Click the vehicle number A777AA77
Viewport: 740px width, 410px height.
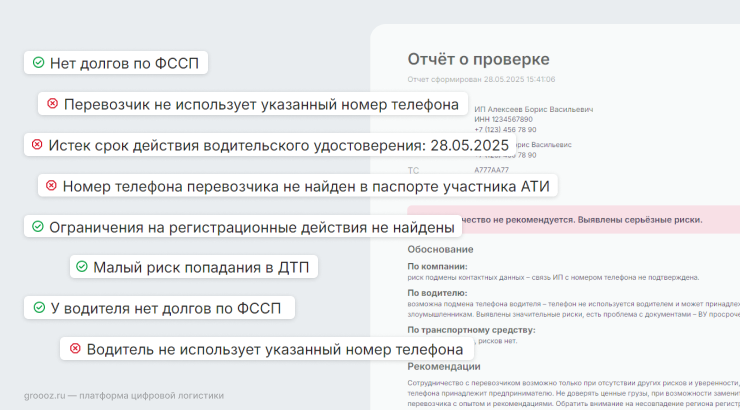tap(491, 170)
